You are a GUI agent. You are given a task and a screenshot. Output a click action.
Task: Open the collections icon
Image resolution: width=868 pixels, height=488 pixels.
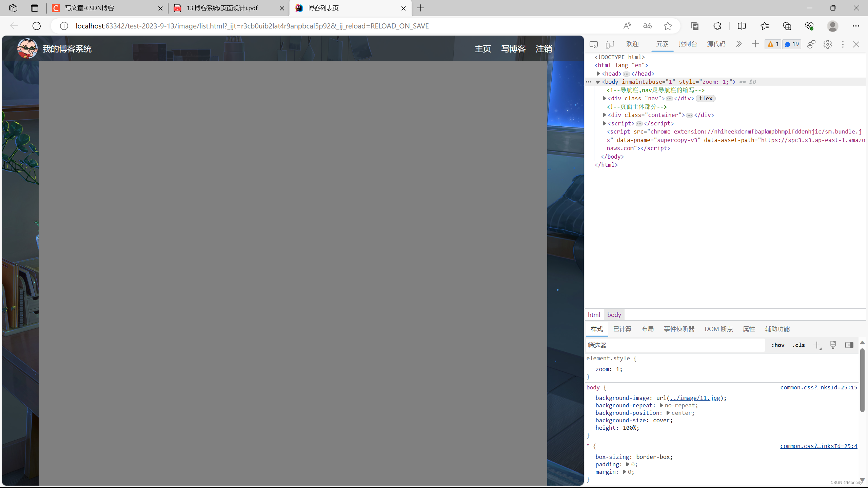(787, 26)
